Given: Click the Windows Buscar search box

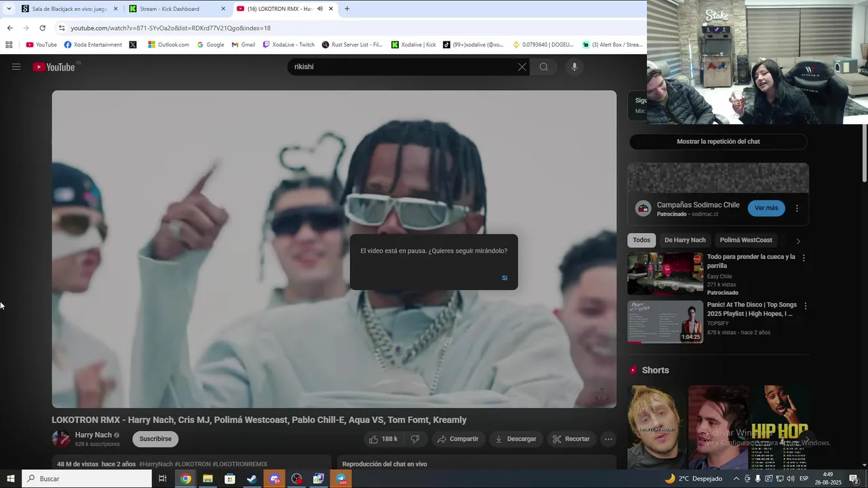Looking at the screenshot, I should click(x=87, y=479).
